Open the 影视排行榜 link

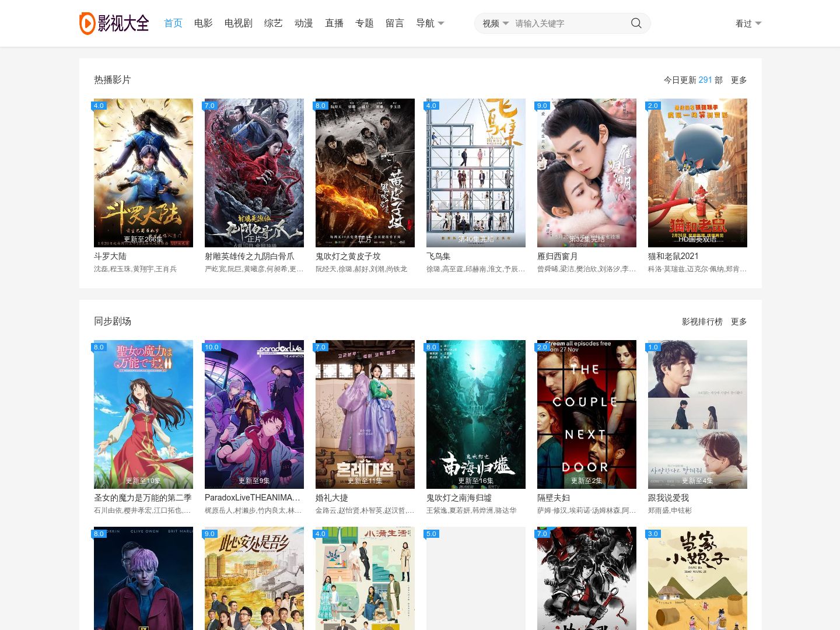[702, 321]
